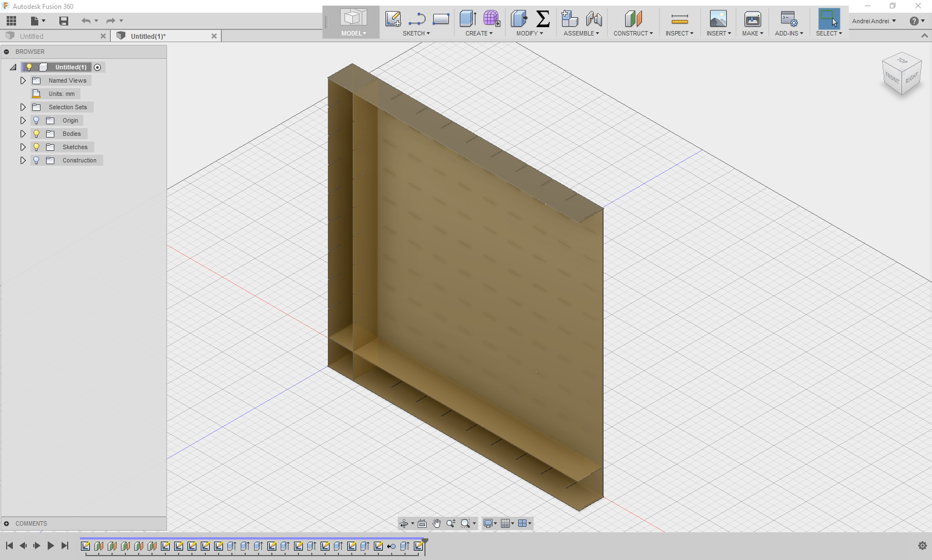The height and width of the screenshot is (560, 932).
Task: Open the MODEL workspace dropdown
Action: click(353, 33)
